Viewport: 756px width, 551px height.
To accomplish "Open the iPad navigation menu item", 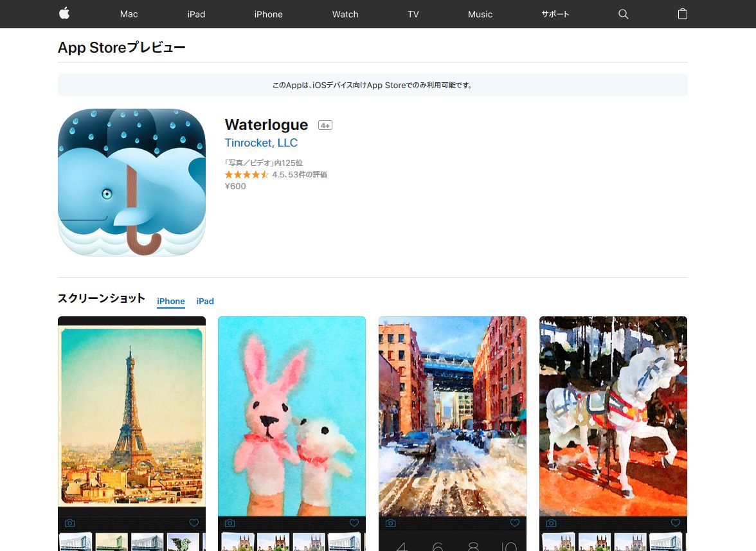I will click(196, 14).
